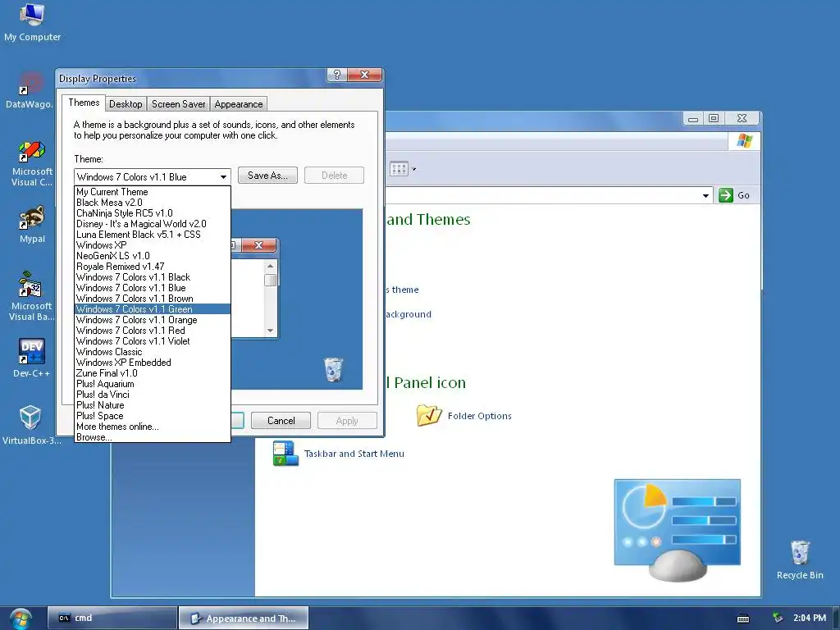840x630 pixels.
Task: Click the Save As... button
Action: tap(267, 176)
